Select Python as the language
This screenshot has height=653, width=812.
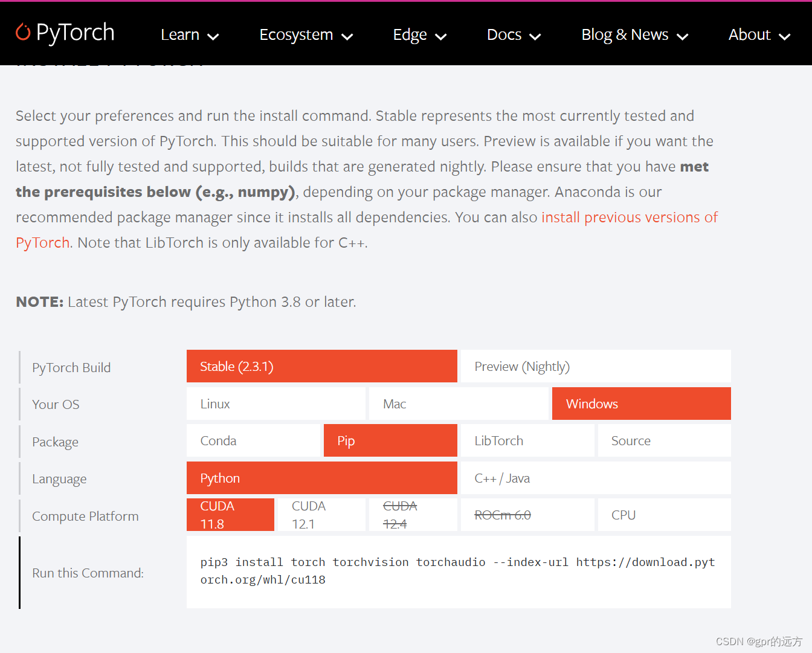322,478
